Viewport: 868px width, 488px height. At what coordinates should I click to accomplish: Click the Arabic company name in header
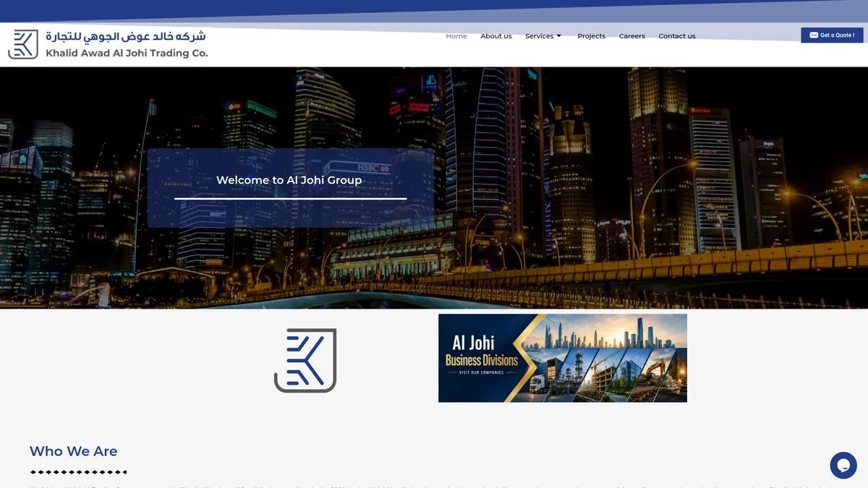coord(126,36)
